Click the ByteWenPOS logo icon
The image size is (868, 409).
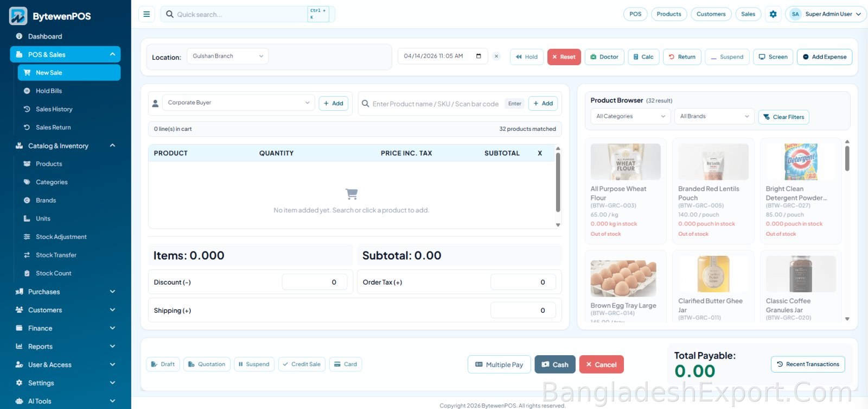coord(18,16)
